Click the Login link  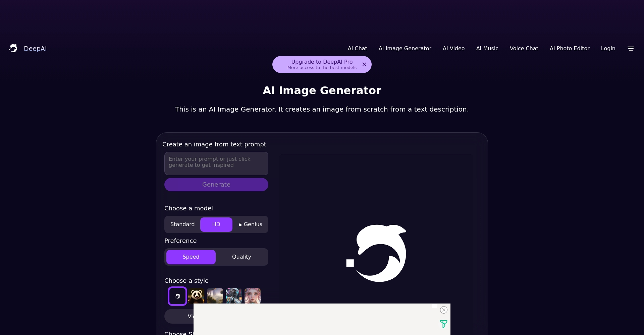tap(608, 49)
